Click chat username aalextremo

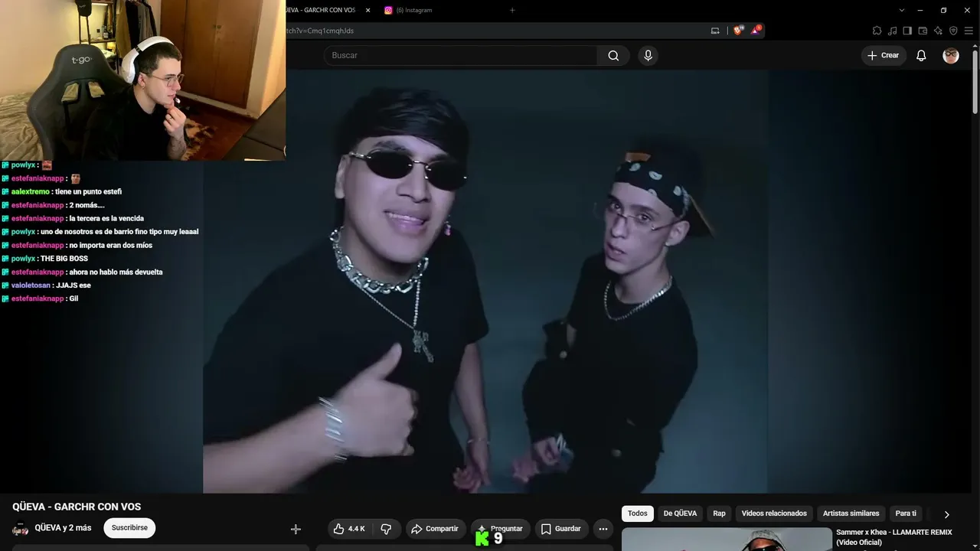click(31, 191)
